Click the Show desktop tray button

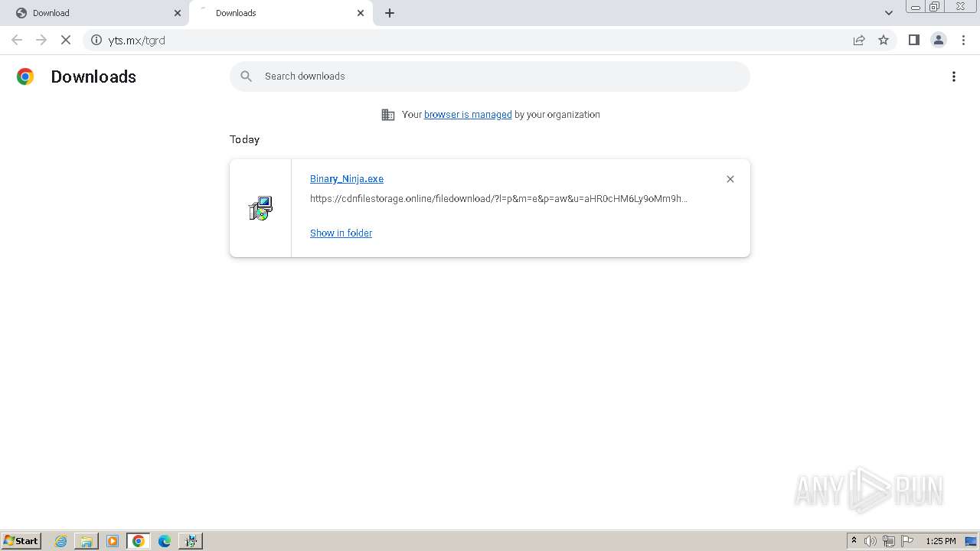click(x=972, y=541)
